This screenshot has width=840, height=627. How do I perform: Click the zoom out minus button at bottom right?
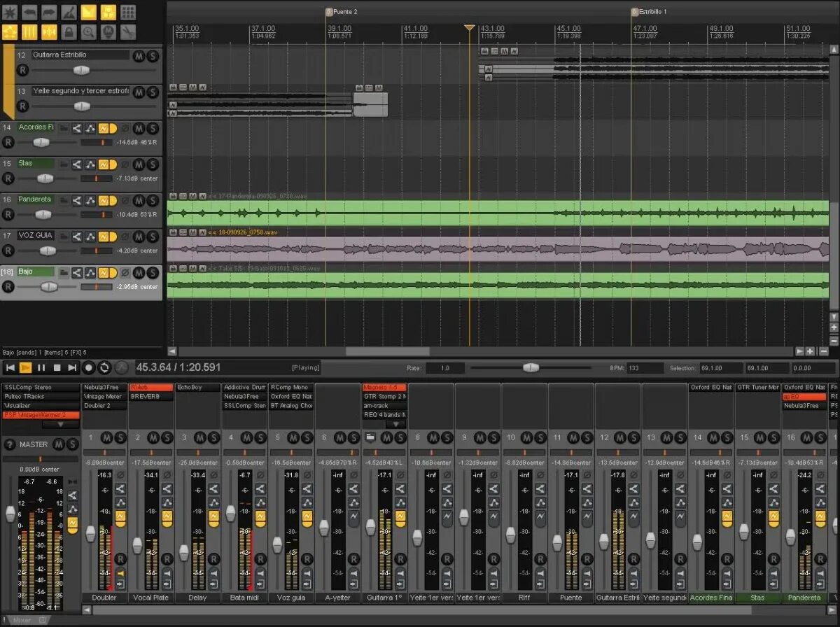coord(823,351)
